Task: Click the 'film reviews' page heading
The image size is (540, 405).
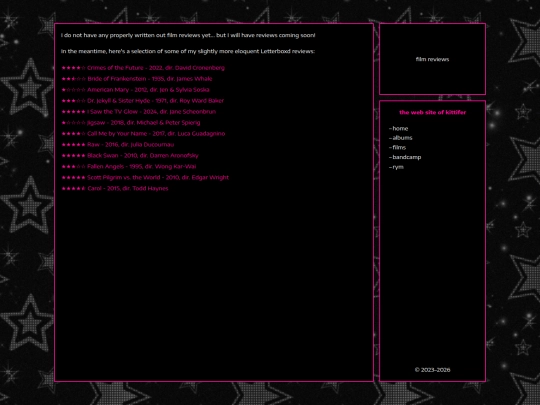Action: tap(433, 59)
